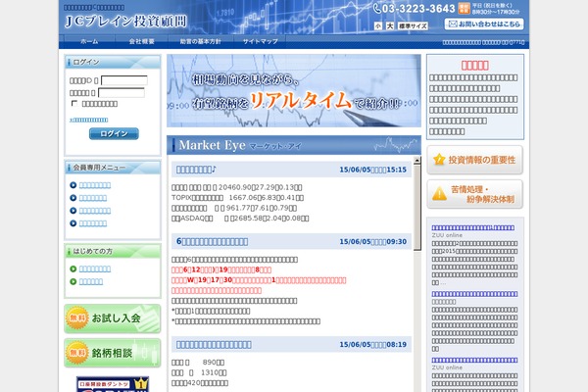Viewport: 588px width, 392px height.
Task: Click the first green arrow bullet under はじめての方
Action: 73,269
